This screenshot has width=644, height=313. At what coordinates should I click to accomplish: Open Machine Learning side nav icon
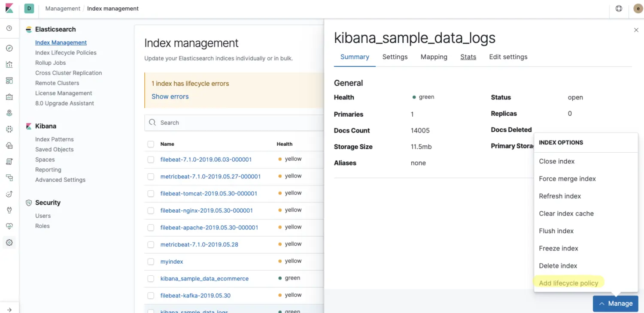[9, 129]
